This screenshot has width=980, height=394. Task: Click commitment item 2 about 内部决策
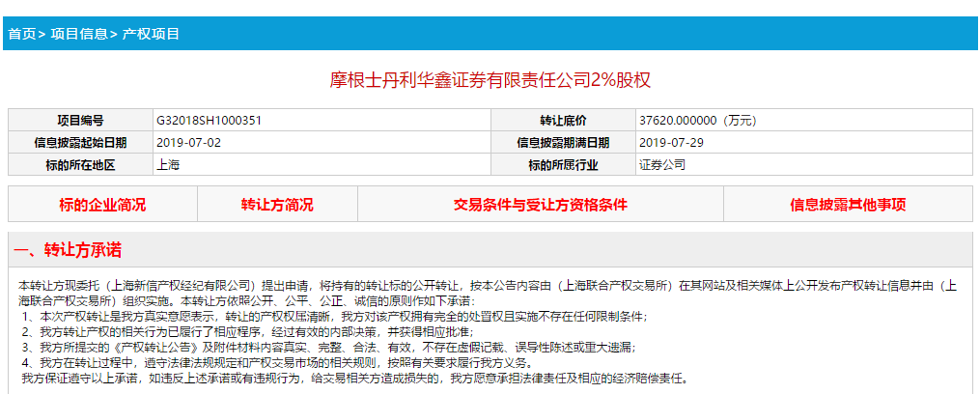tap(247, 331)
